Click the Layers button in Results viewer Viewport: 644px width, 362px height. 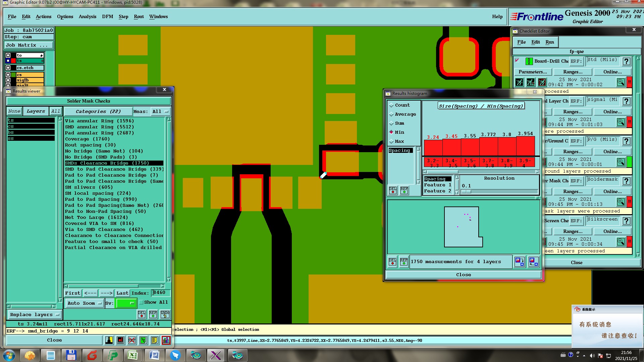36,111
